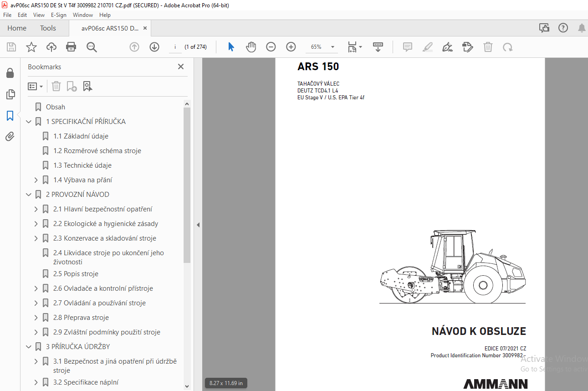Switch to the Home tab
The image size is (588, 391).
tap(17, 28)
